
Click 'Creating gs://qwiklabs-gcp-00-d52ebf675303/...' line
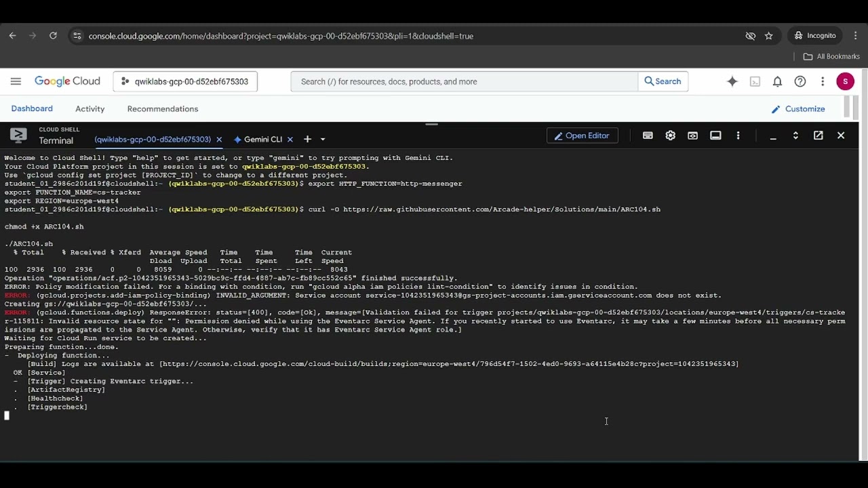click(106, 304)
